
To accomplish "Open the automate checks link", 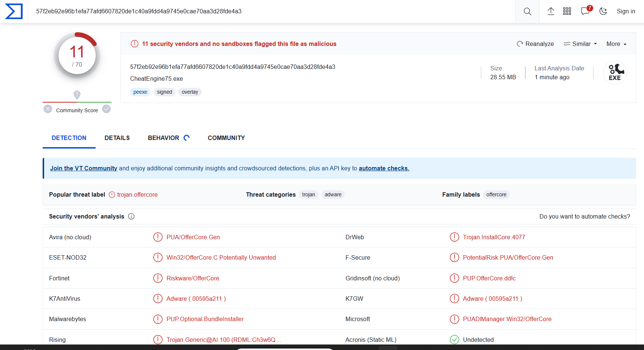I will [384, 168].
